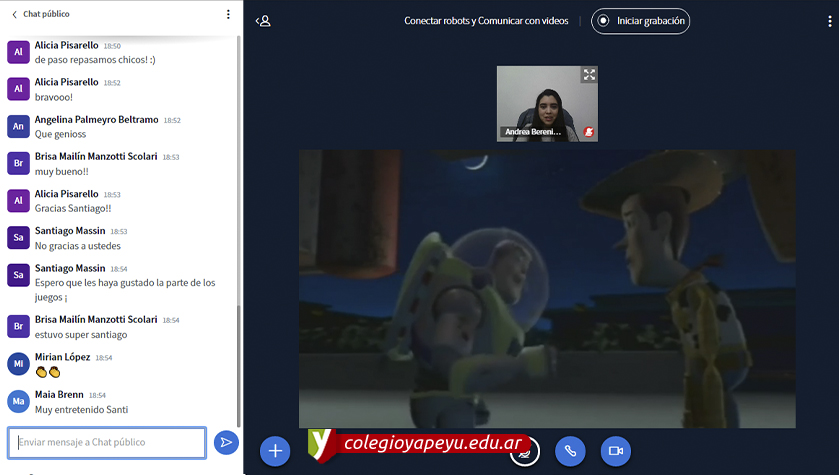Send the chat message with arrow button
Screen dimensions: 839x475
click(226, 442)
